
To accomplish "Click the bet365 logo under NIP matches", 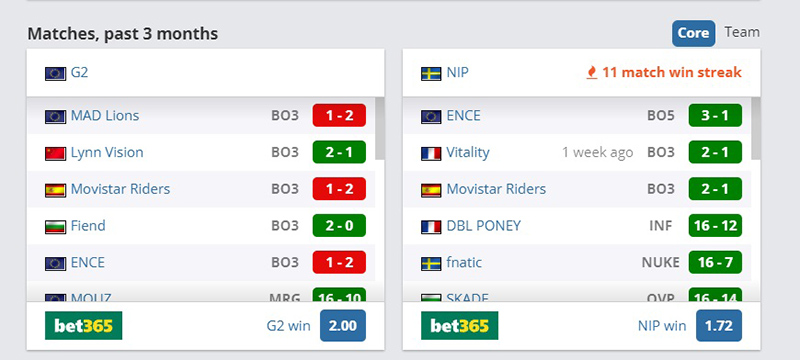I will click(x=460, y=325).
